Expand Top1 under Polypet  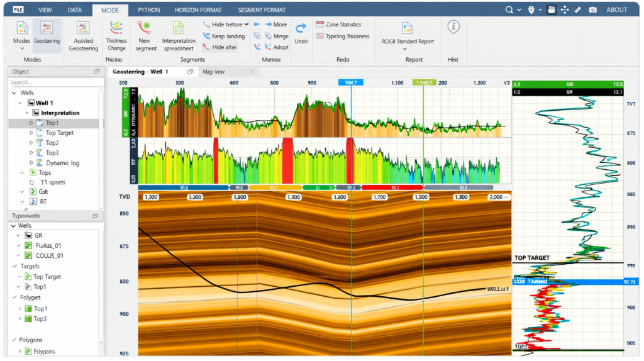tap(19, 308)
